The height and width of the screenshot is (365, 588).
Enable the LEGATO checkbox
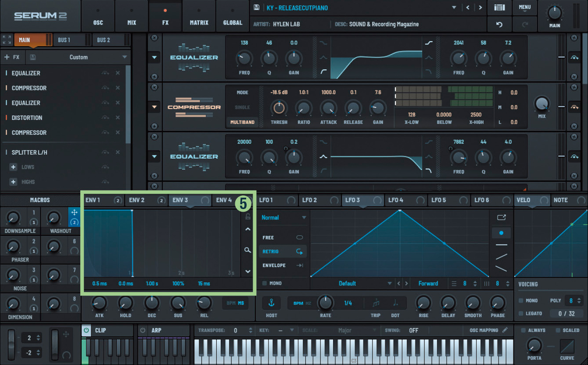click(x=521, y=313)
